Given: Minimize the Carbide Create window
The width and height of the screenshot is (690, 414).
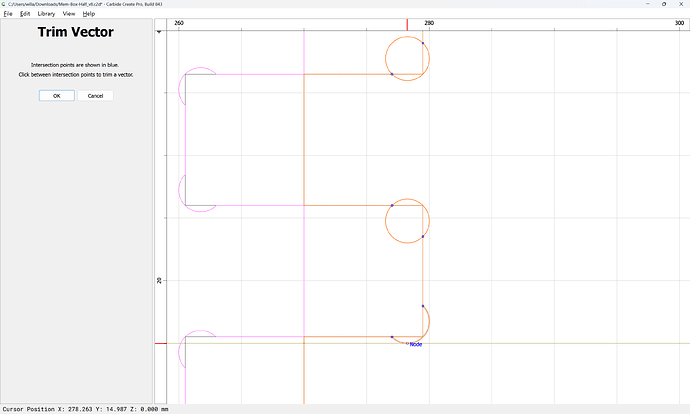Looking at the screenshot, I should pyautogui.click(x=648, y=4).
